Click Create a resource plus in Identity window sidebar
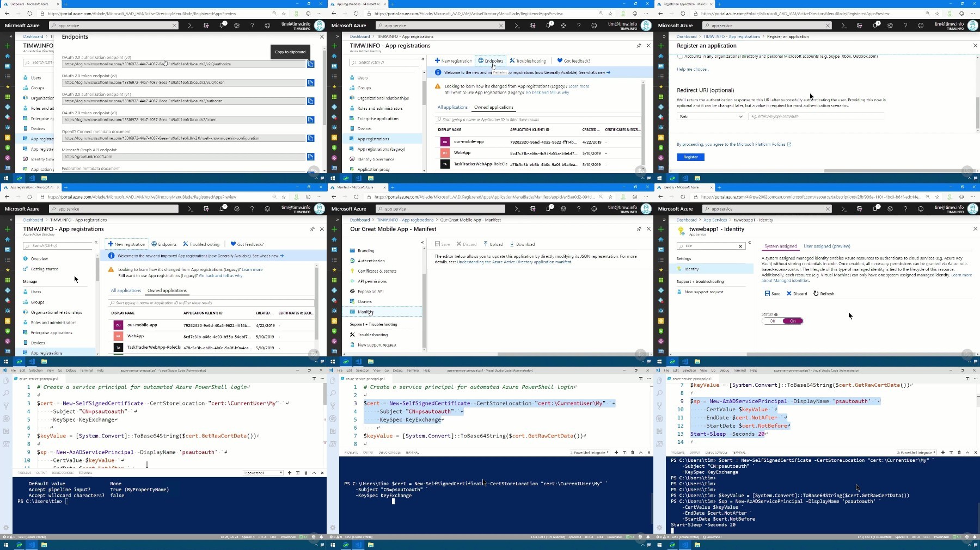Screen dimensions: 980x550 tap(660, 229)
